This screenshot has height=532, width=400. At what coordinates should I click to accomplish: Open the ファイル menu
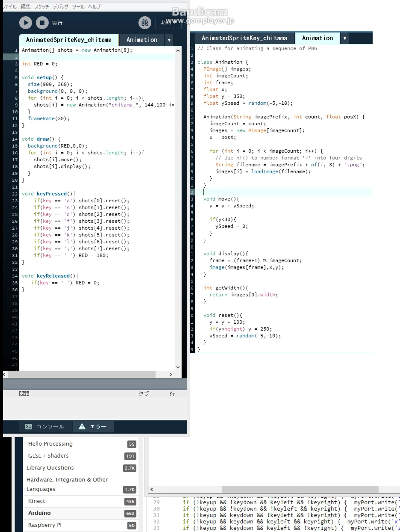coord(10,7)
